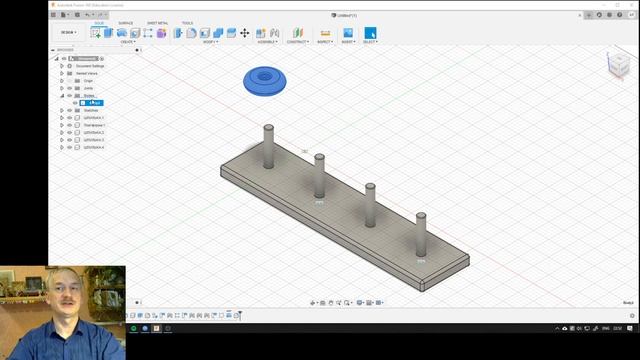
Task: Toggle root component visibility eye
Action: click(x=64, y=58)
